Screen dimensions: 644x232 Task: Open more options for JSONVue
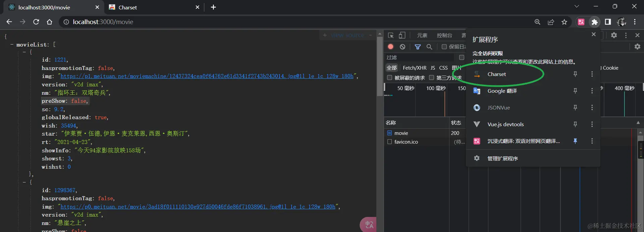point(592,107)
